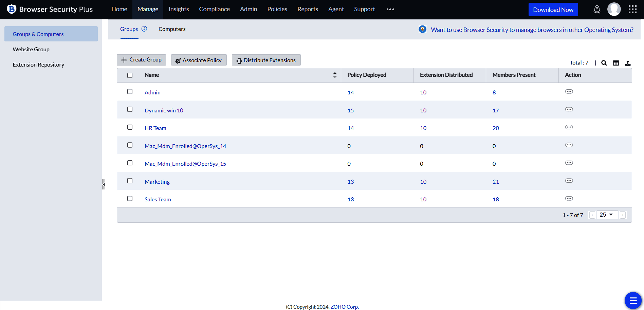Open the user profile avatar

[x=614, y=10]
